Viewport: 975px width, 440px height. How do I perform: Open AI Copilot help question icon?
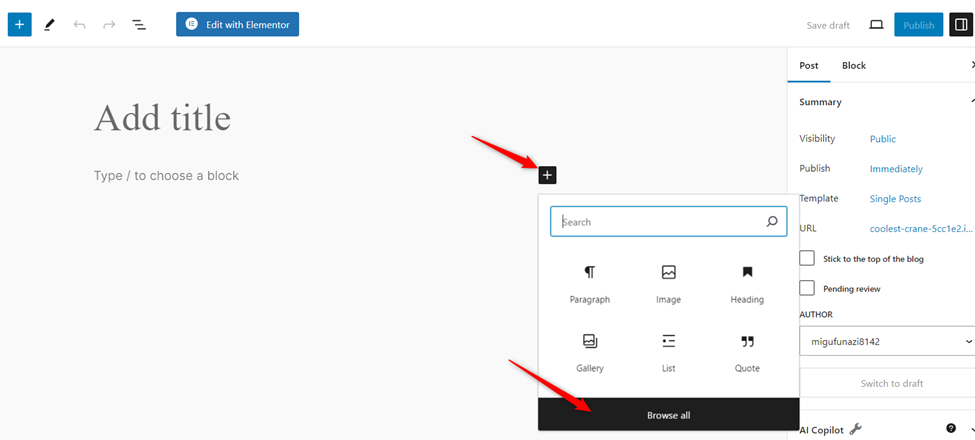coord(951,428)
